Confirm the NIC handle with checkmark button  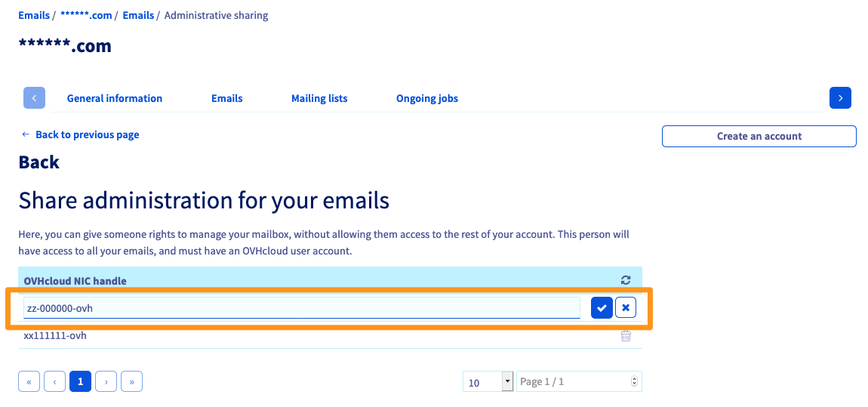[602, 308]
